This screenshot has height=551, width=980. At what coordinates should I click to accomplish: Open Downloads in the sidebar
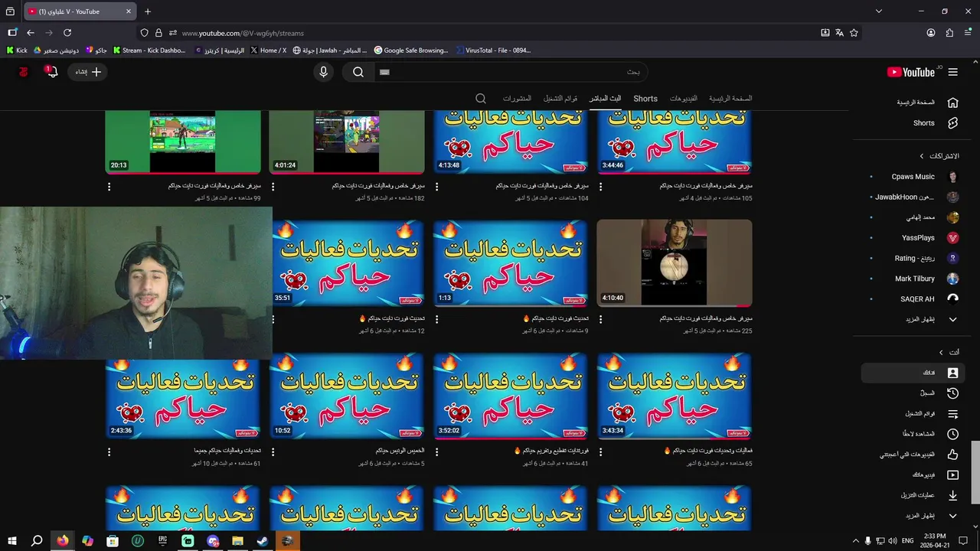click(914, 495)
